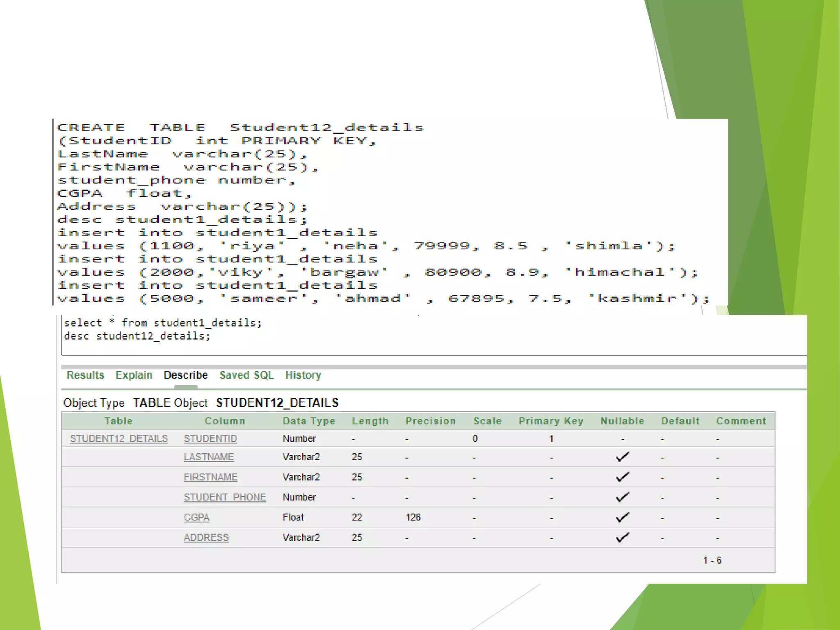This screenshot has height=630, width=840.
Task: Select the Describe tab
Action: 185,375
